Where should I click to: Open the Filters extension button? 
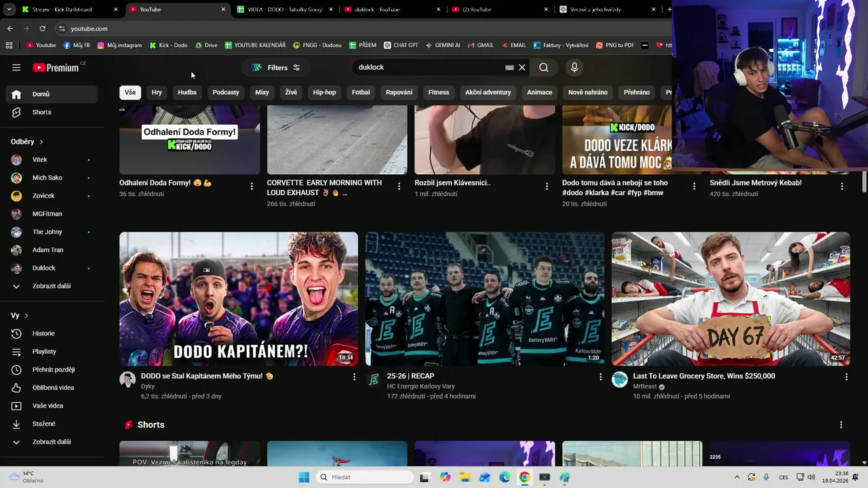click(276, 67)
